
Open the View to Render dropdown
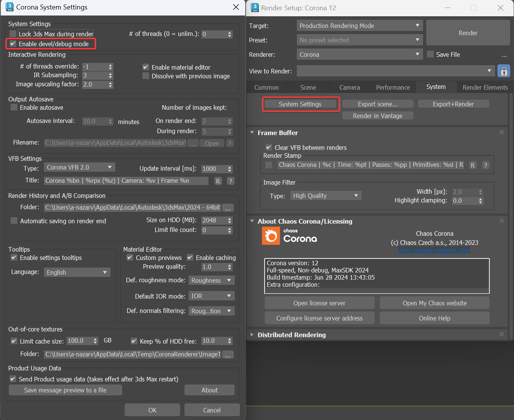click(396, 71)
